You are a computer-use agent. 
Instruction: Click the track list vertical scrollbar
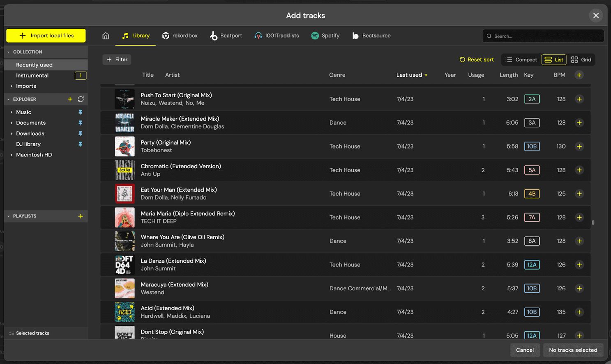(593, 222)
